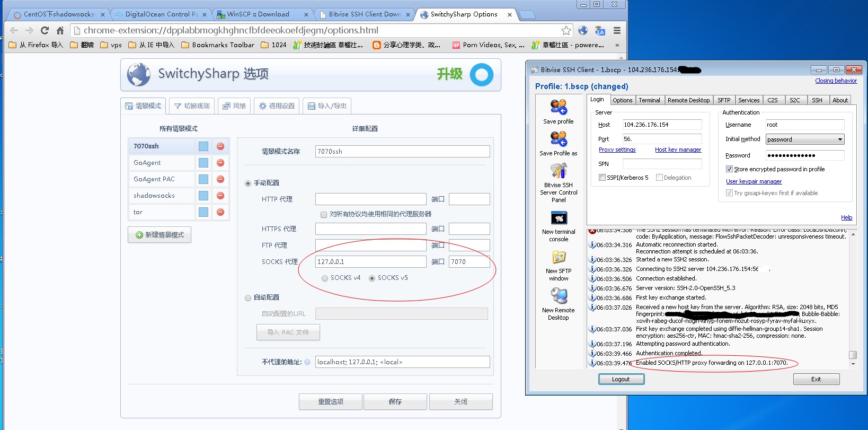Switch to the Terminal tab

pos(649,100)
